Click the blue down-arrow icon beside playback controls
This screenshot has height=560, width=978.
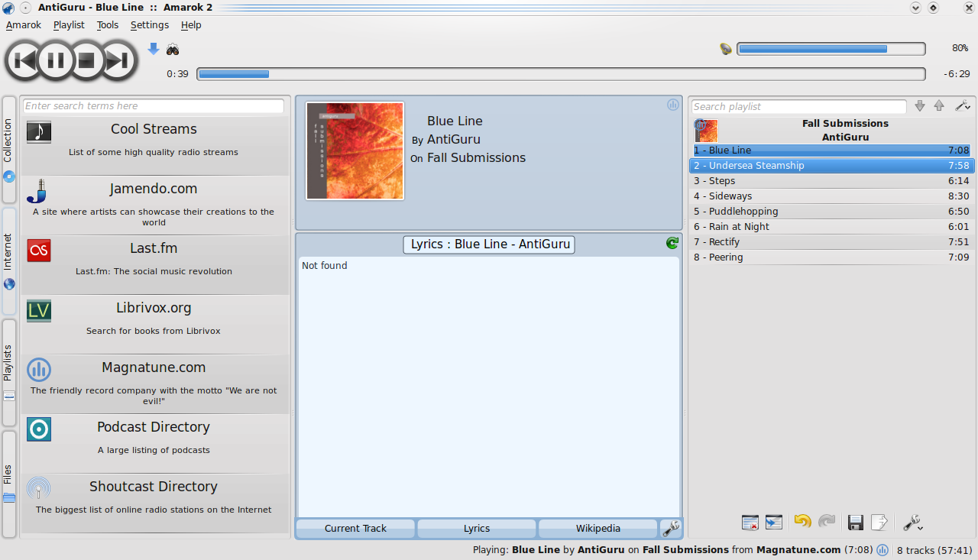coord(154,49)
